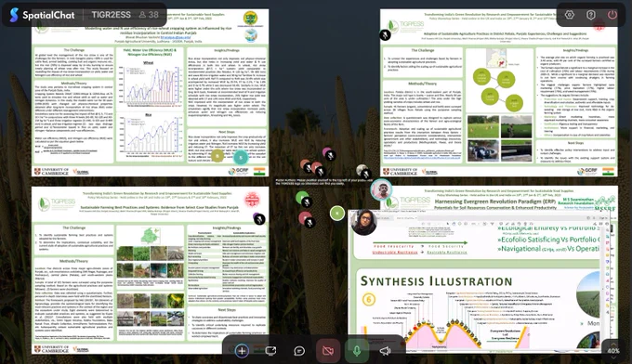Zoom in with the up chevron
The image size is (632, 364).
coord(613,344)
